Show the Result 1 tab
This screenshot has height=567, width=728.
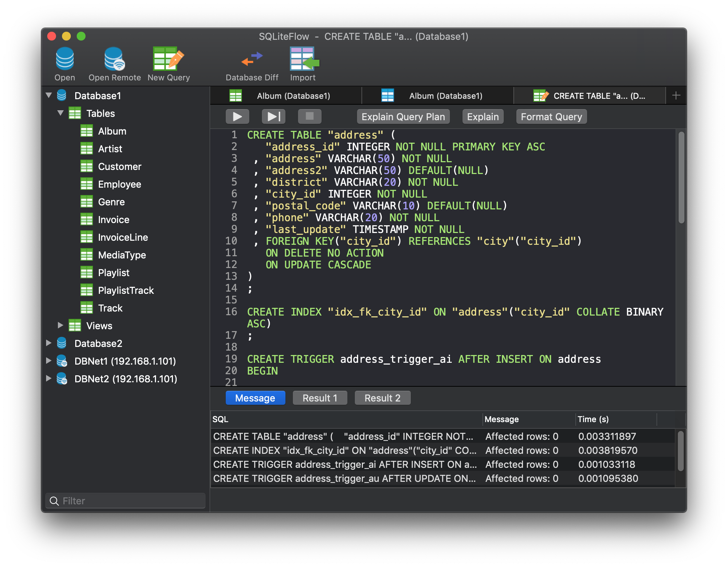[x=320, y=398]
